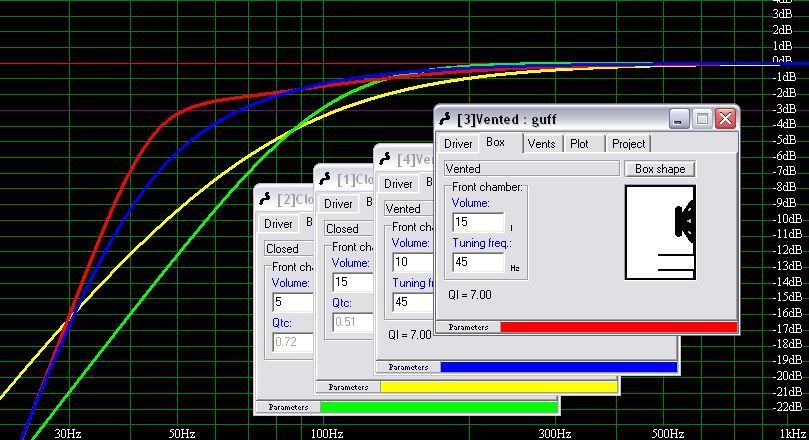The width and height of the screenshot is (809, 440).
Task: Click the Box shape button
Action: [x=660, y=169]
